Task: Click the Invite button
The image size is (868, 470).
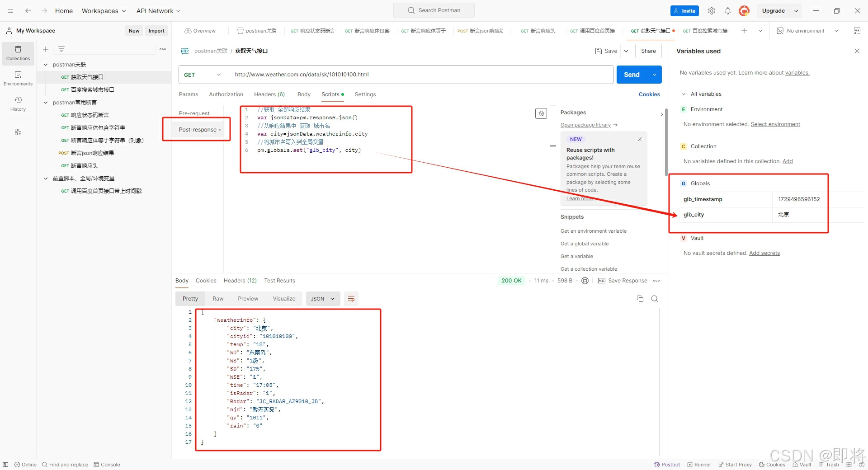Action: (684, 11)
